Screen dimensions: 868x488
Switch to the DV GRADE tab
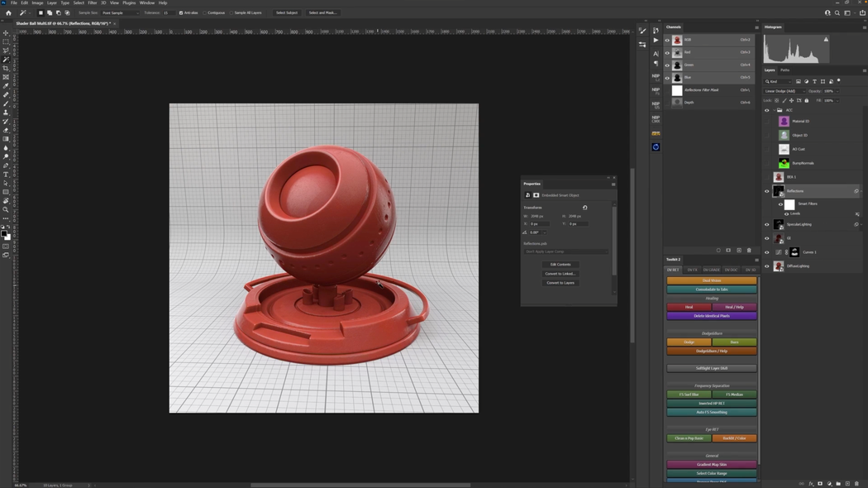[711, 270]
